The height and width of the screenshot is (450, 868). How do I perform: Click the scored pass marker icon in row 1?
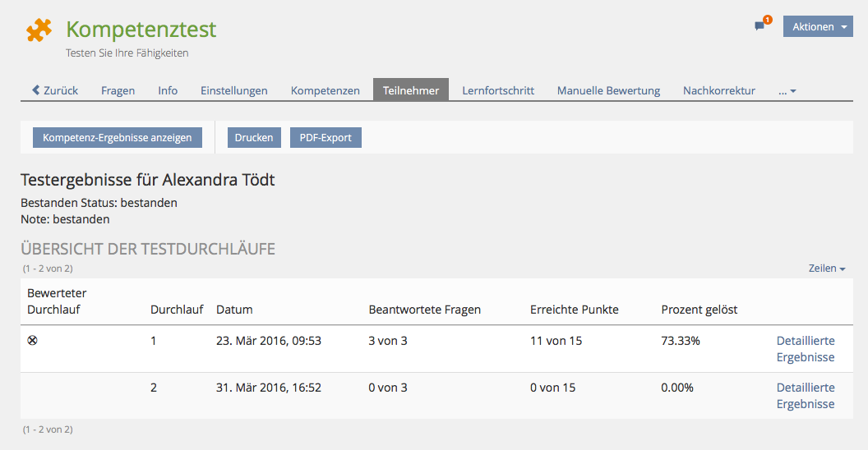coord(32,340)
